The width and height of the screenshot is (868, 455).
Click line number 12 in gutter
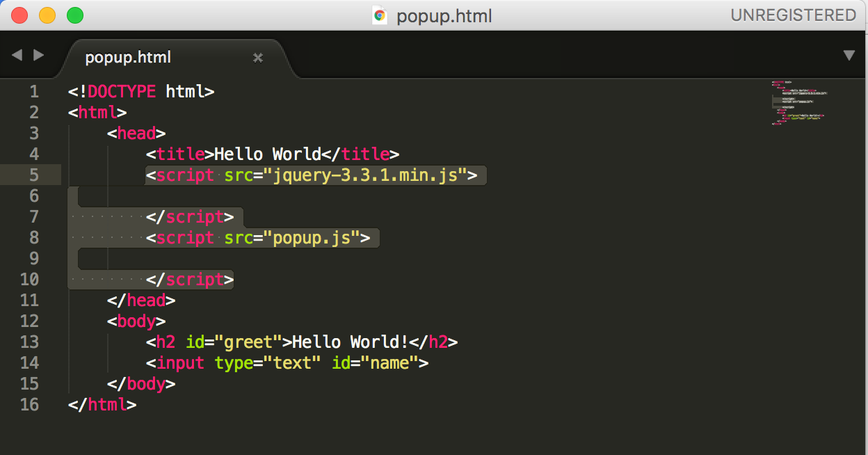pos(30,321)
